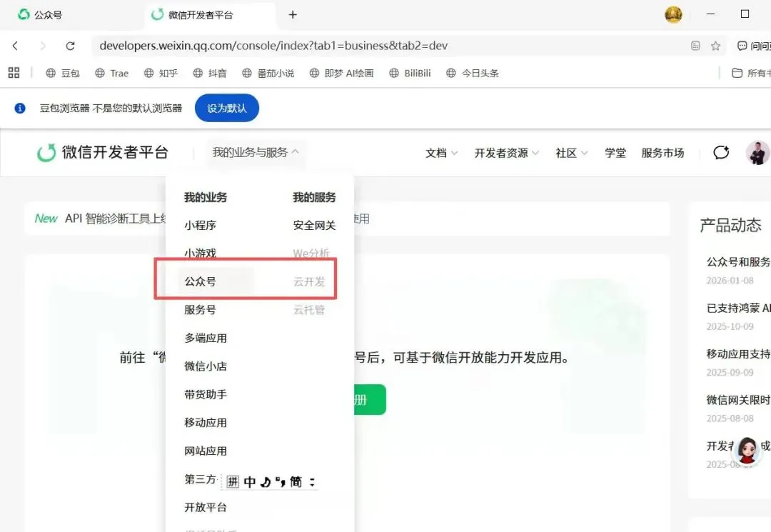Viewport: 771px width, 532px height.
Task: Open the 服务市场 link
Action: pyautogui.click(x=662, y=153)
